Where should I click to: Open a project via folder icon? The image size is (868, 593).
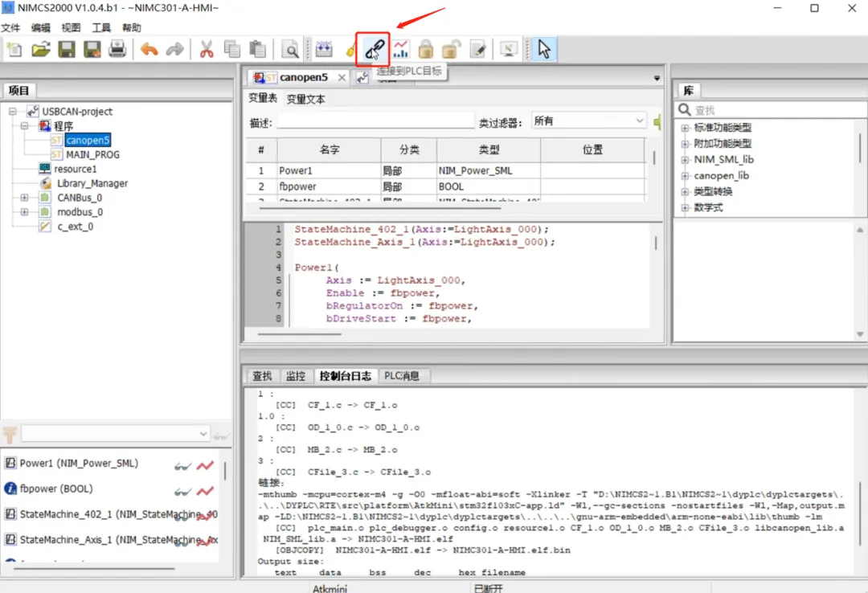(40, 49)
